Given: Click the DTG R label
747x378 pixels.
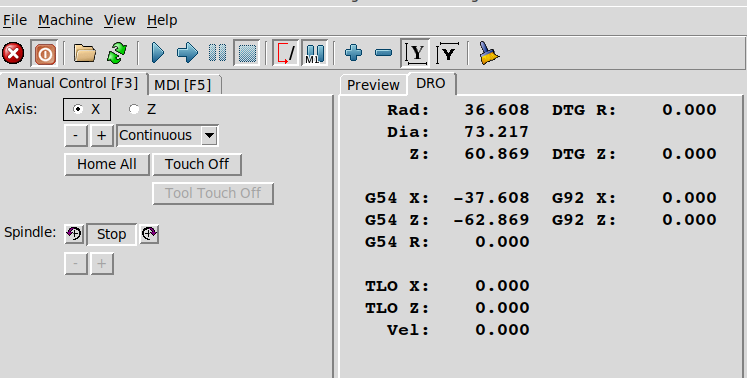Looking at the screenshot, I should (x=585, y=110).
